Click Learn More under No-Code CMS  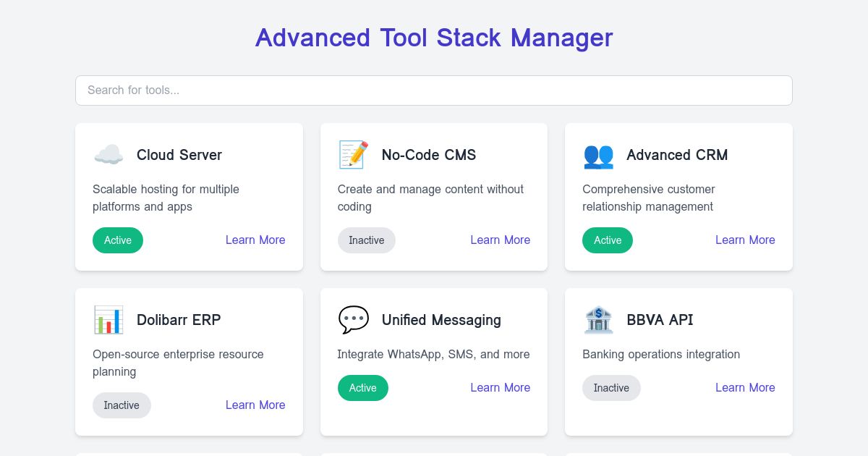(500, 240)
